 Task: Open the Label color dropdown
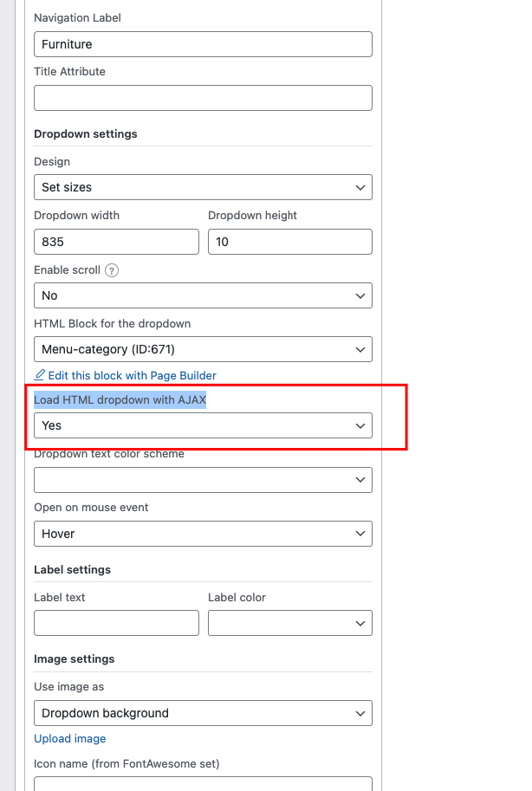(290, 623)
